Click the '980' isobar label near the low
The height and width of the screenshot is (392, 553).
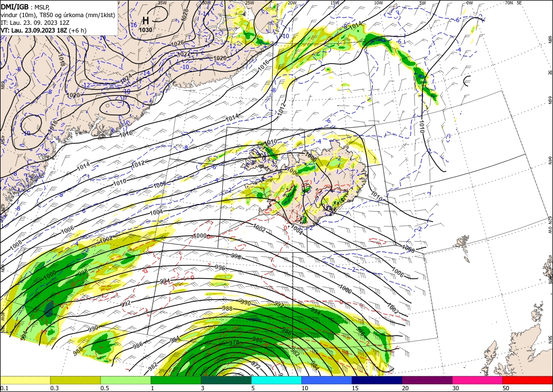(x=258, y=340)
